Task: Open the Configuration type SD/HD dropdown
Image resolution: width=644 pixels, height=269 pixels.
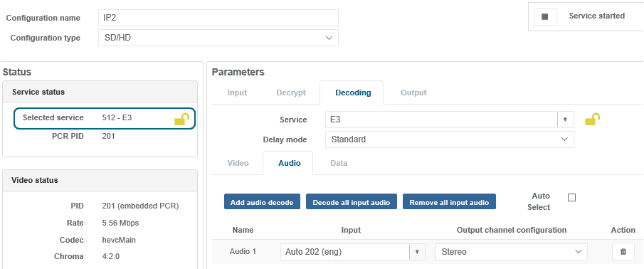Action: [218, 38]
